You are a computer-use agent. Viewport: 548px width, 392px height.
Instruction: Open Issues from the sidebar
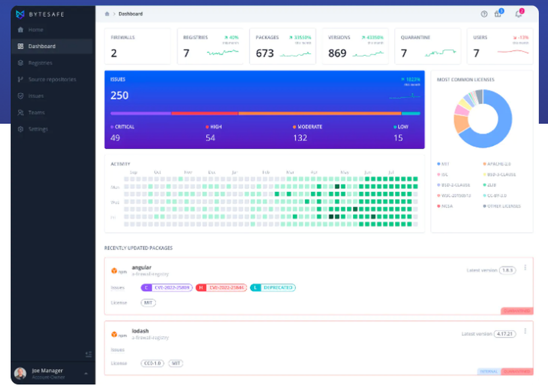tap(52, 96)
